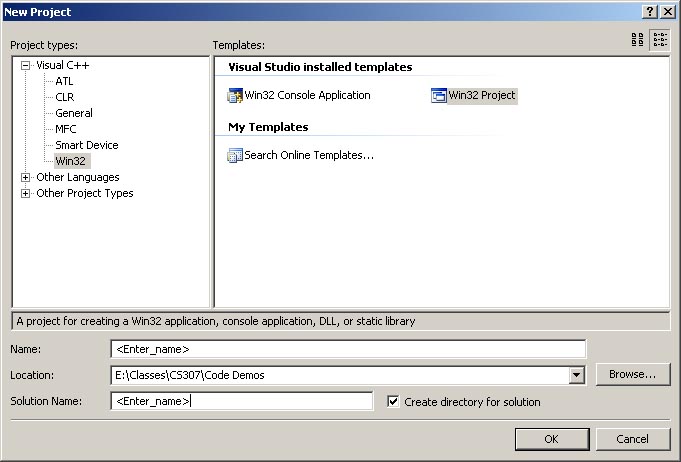Click the Win32 Console Application icon
The image size is (681, 462).
235,96
